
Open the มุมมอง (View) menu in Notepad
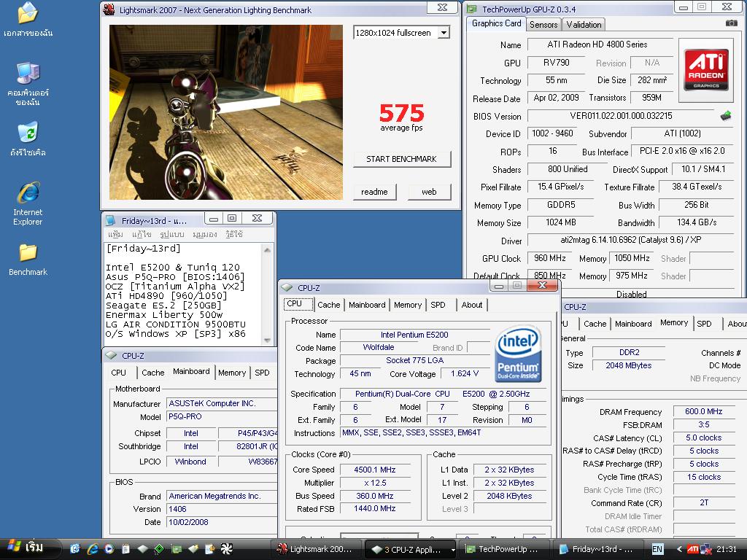205,234
